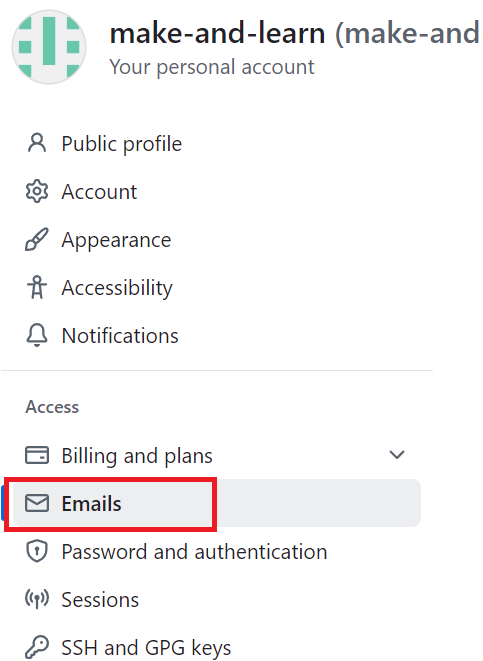Click the accessibility figure icon
483x661 pixels.
click(37, 288)
